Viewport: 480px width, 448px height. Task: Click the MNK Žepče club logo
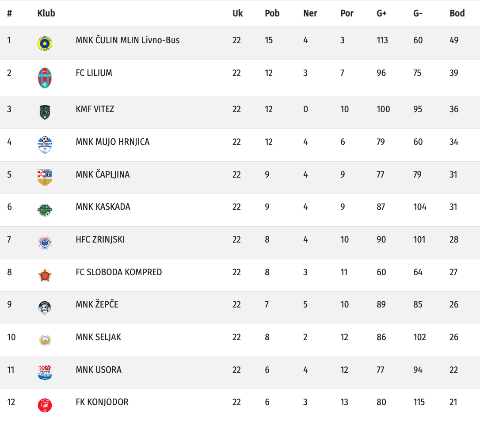click(x=45, y=308)
